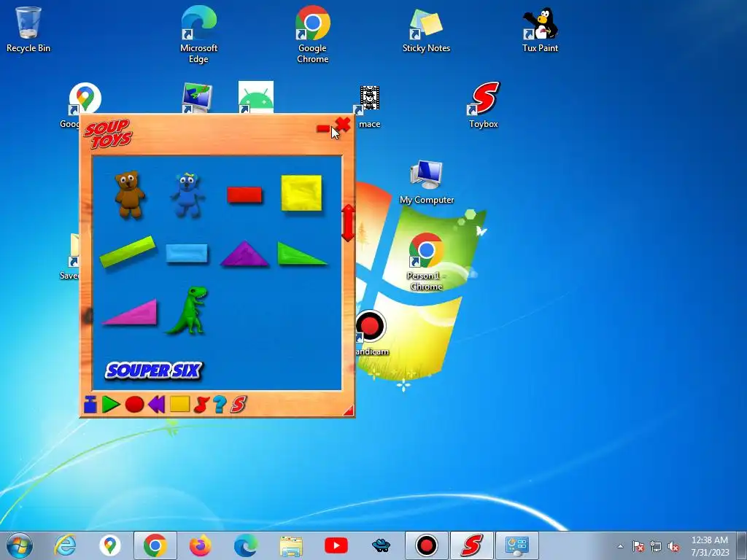Click the network status tray icon
This screenshot has height=560, width=747.
(656, 546)
